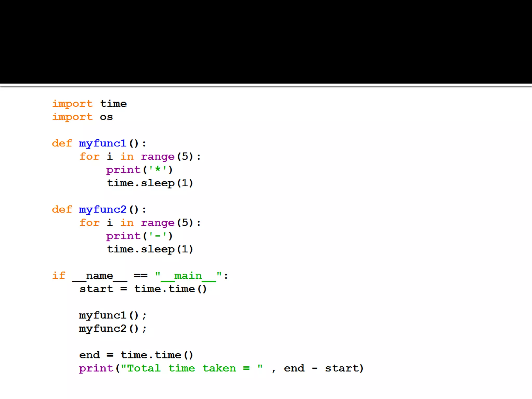Image resolution: width=532 pixels, height=399 pixels.
Task: Click the 'range' keyword in myfunc1's for loop
Action: [x=157, y=157]
